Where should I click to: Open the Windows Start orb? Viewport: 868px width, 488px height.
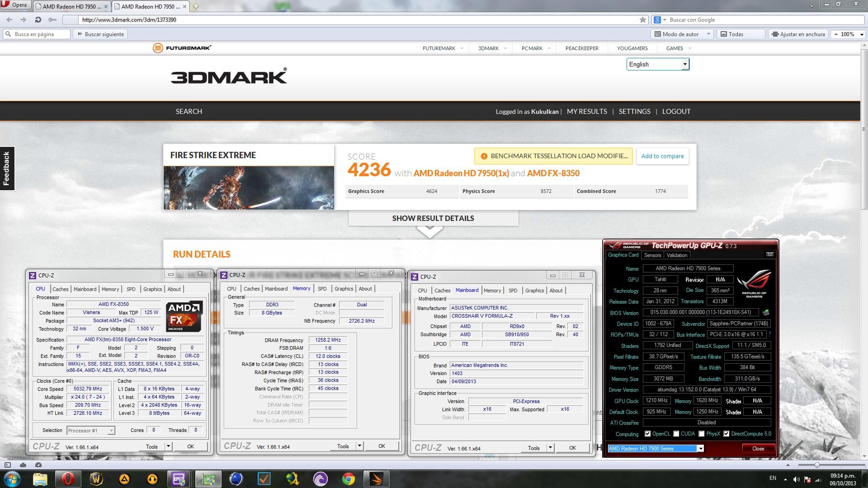[x=13, y=479]
